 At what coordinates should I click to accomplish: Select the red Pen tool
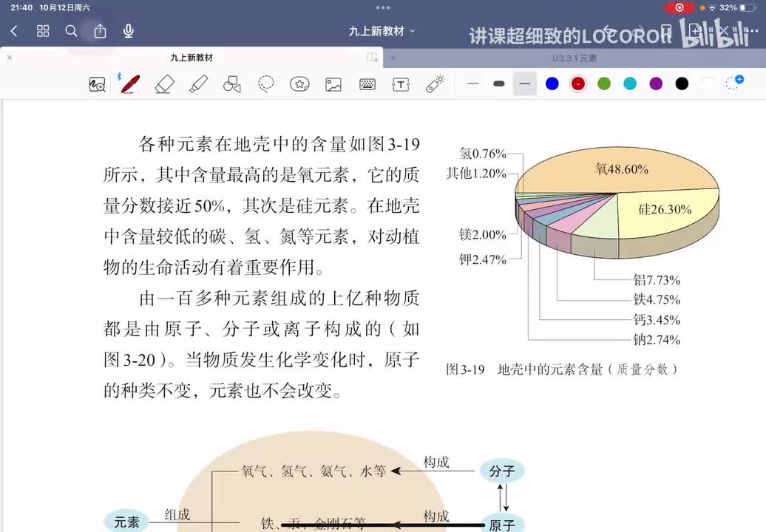130,84
